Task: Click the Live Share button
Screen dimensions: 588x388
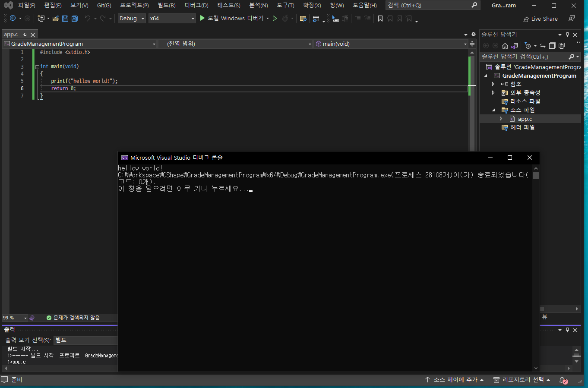Action: click(x=540, y=19)
